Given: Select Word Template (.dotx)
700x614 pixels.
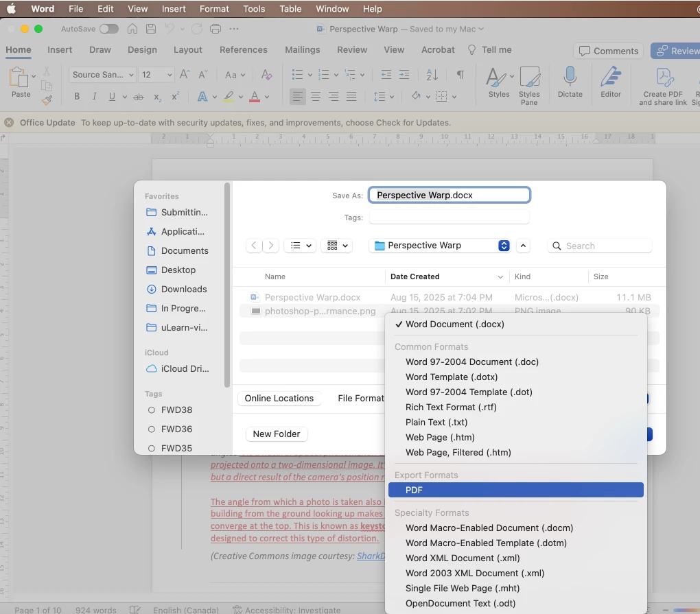Looking at the screenshot, I should click(x=452, y=377).
